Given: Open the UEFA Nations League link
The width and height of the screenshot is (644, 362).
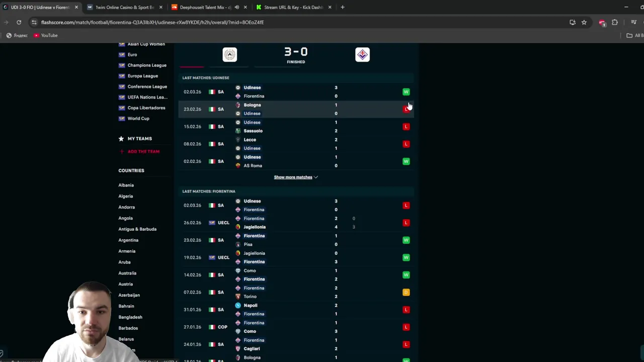Looking at the screenshot, I should point(147,97).
